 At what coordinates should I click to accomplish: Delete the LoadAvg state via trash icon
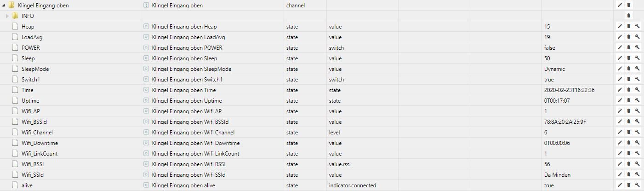629,37
